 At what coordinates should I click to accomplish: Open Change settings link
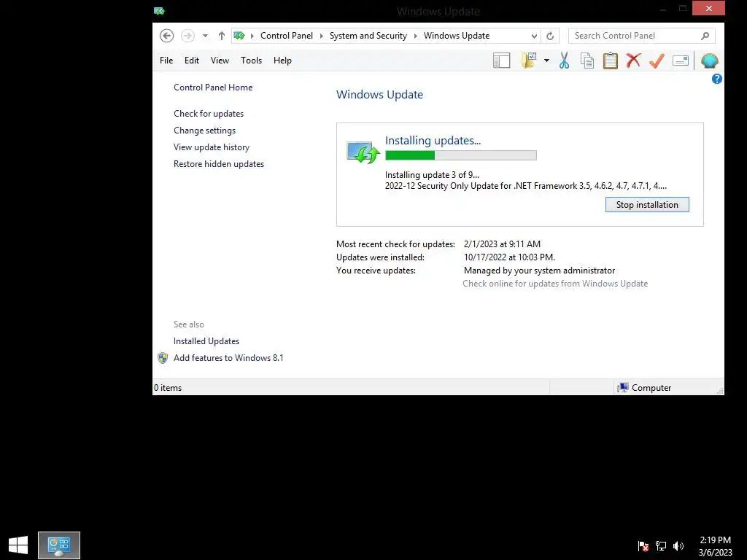coord(204,131)
